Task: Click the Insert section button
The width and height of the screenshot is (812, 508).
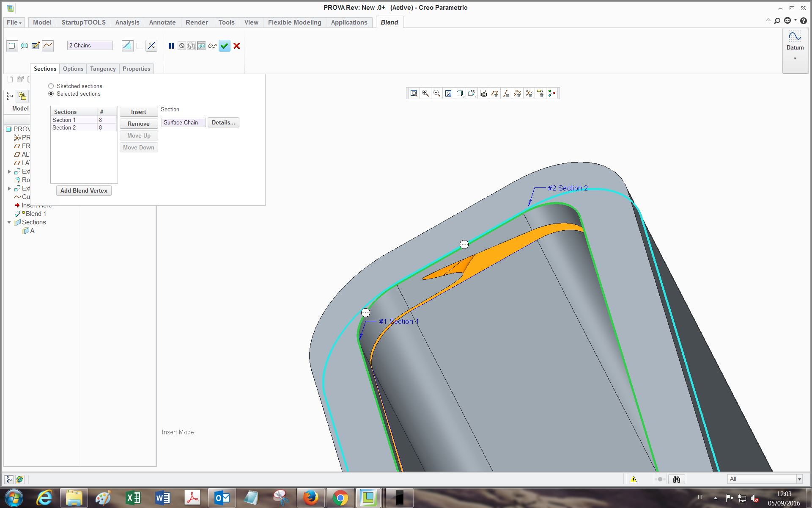Action: pos(139,112)
